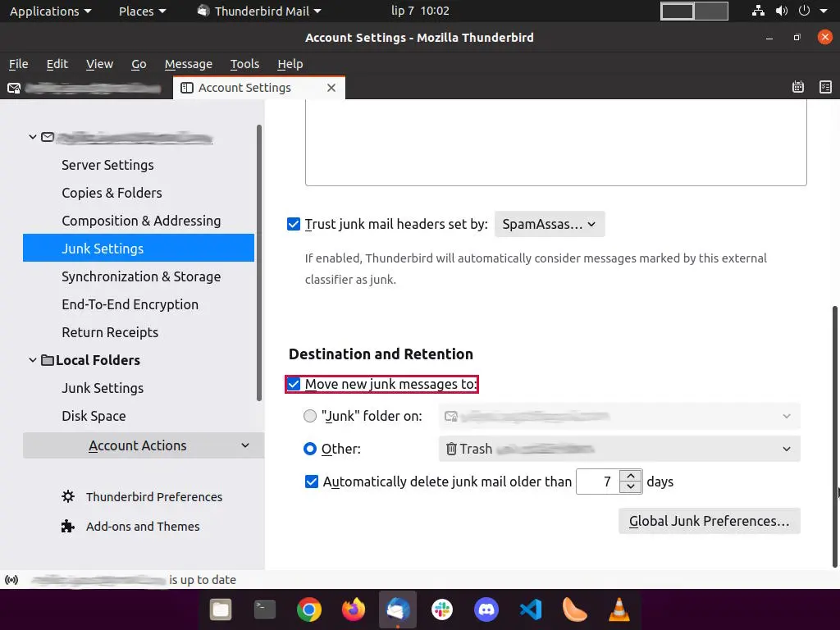
Task: Increase junk retention days with up arrow
Action: (630, 476)
